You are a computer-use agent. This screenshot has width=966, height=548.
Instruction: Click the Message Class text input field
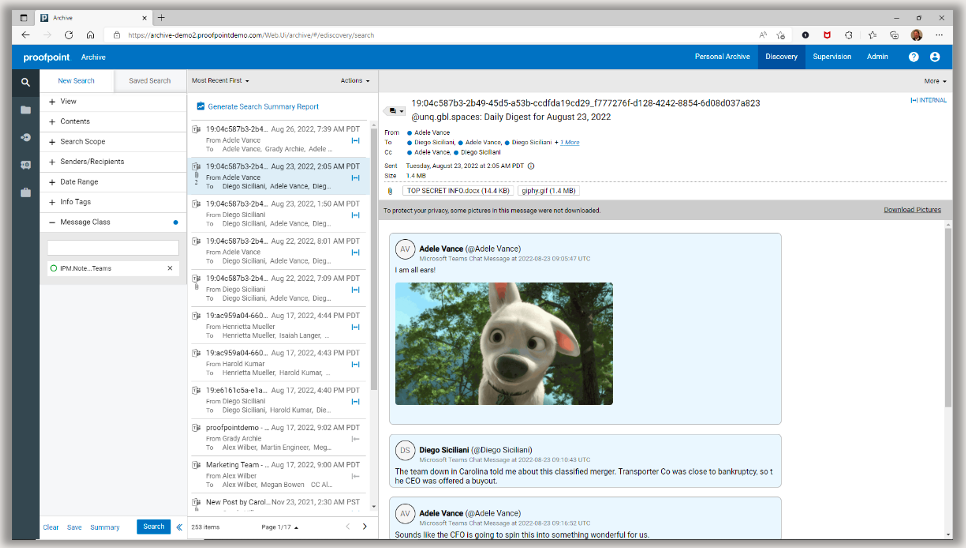pyautogui.click(x=113, y=248)
